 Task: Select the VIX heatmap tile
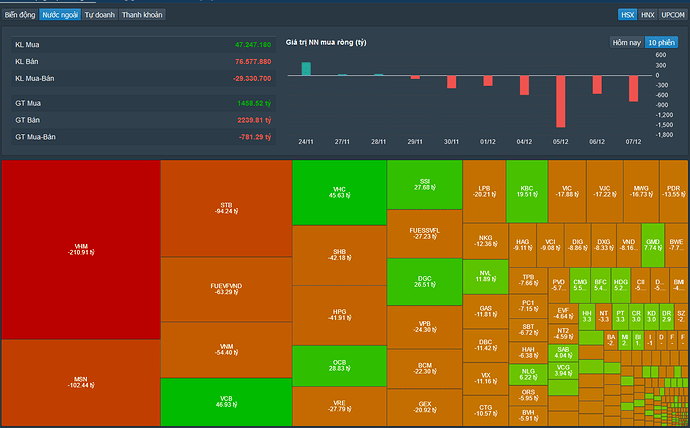pos(485,378)
